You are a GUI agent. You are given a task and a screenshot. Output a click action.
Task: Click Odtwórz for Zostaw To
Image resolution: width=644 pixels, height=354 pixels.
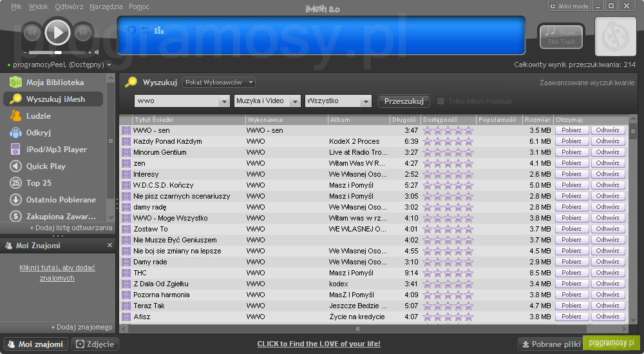click(x=608, y=229)
